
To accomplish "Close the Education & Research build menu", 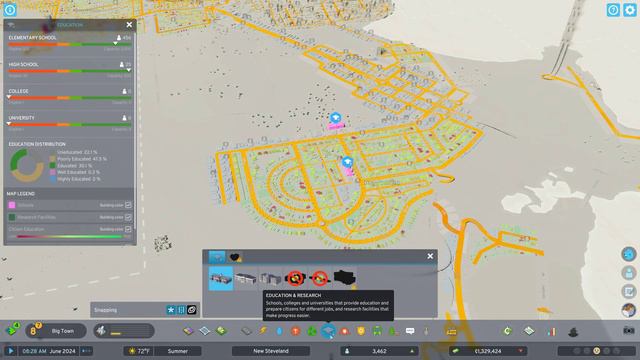I will coord(430,256).
